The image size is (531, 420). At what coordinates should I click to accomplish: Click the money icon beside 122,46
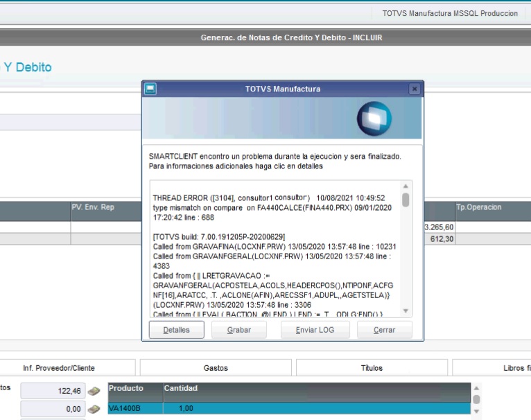click(x=94, y=391)
